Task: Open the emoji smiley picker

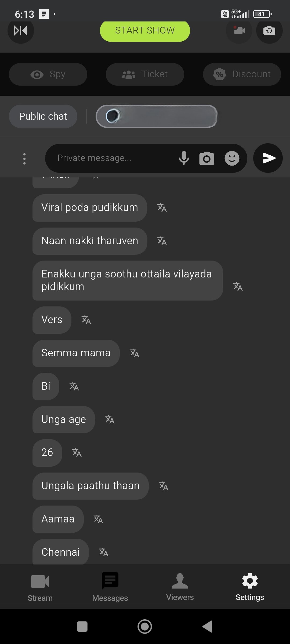Action: pyautogui.click(x=232, y=158)
